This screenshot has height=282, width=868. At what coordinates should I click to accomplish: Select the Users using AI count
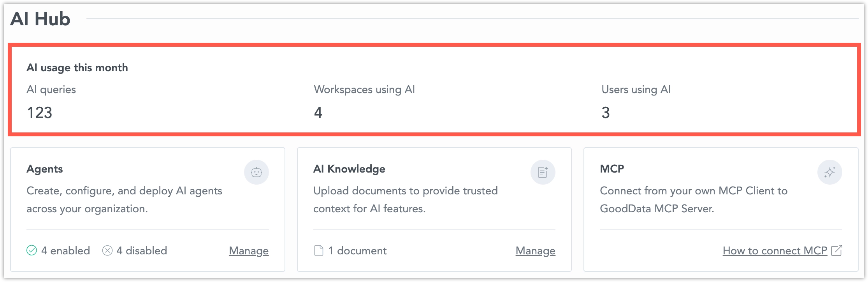pos(606,113)
